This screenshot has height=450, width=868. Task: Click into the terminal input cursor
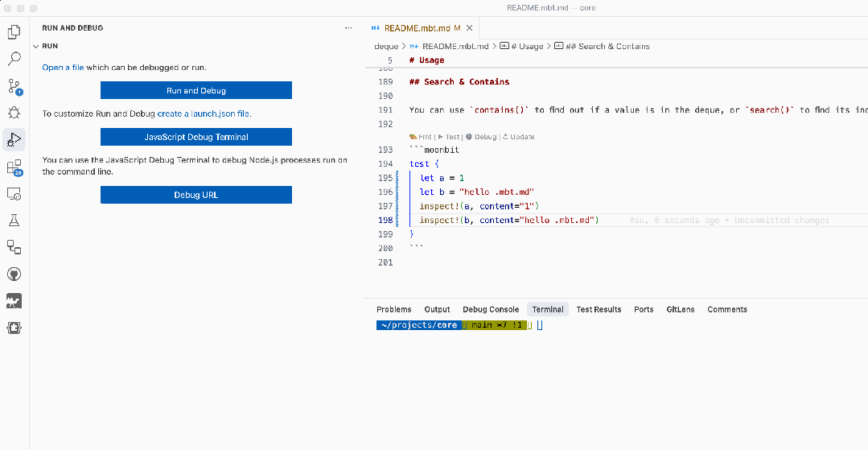click(x=540, y=325)
